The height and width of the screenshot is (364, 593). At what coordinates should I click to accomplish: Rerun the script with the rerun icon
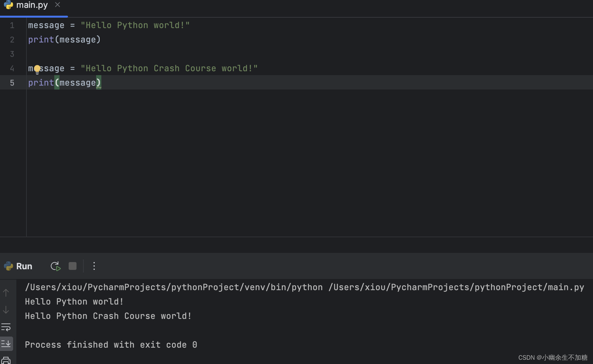[56, 266]
